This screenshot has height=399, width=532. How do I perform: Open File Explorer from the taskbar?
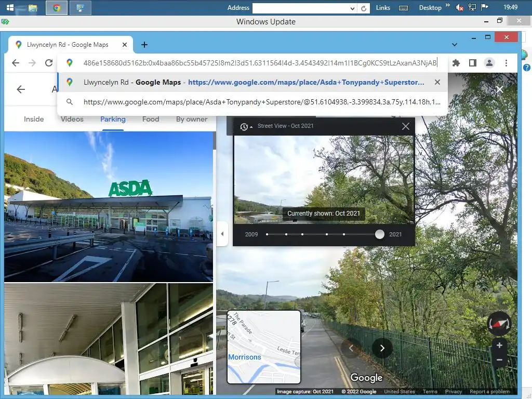33,8
